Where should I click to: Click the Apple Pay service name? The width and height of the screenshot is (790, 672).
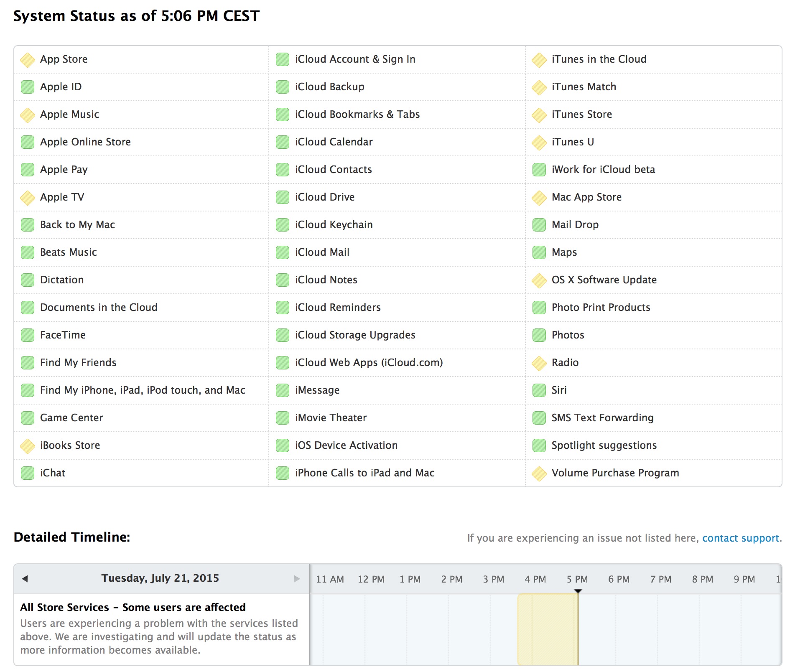pos(64,170)
